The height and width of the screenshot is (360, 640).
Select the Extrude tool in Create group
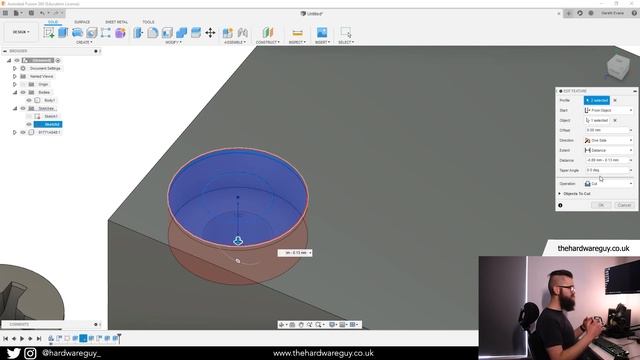pyautogui.click(x=63, y=33)
